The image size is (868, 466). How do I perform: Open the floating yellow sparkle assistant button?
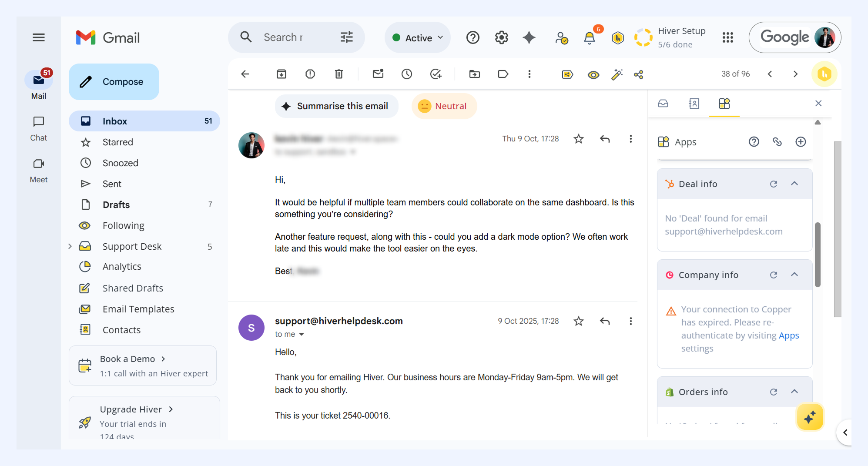pos(810,418)
